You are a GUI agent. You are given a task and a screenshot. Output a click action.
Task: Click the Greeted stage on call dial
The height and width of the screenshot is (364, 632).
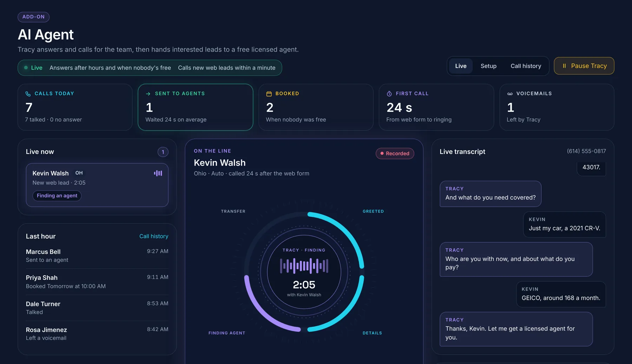(x=373, y=211)
